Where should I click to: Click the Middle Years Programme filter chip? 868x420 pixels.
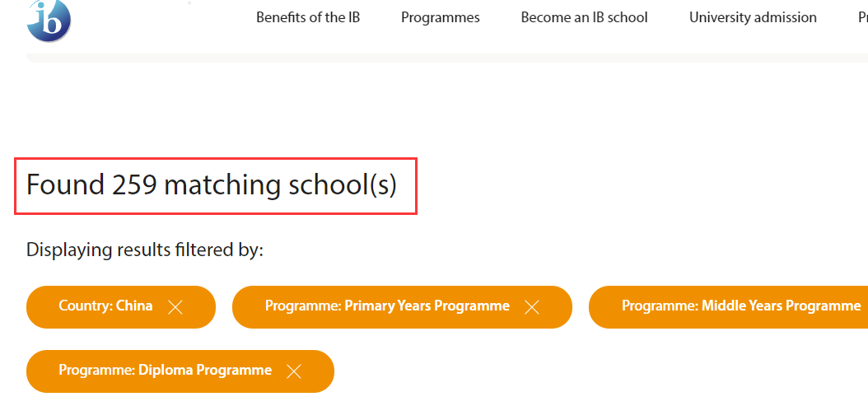coord(728,307)
